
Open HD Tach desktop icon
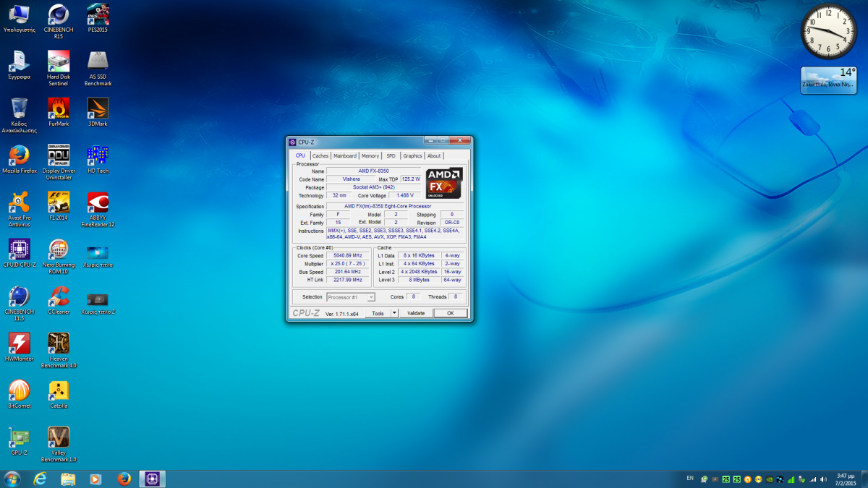pyautogui.click(x=98, y=159)
